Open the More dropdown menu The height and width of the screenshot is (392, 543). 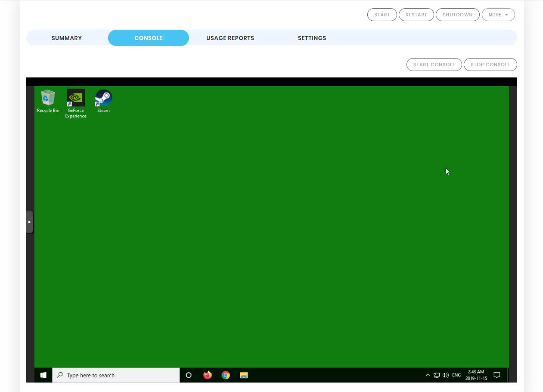[498, 15]
